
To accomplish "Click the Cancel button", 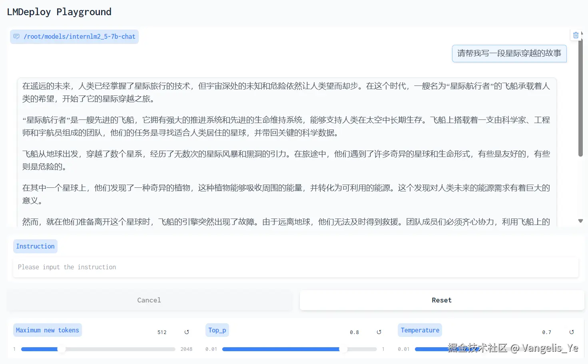I will click(x=149, y=300).
